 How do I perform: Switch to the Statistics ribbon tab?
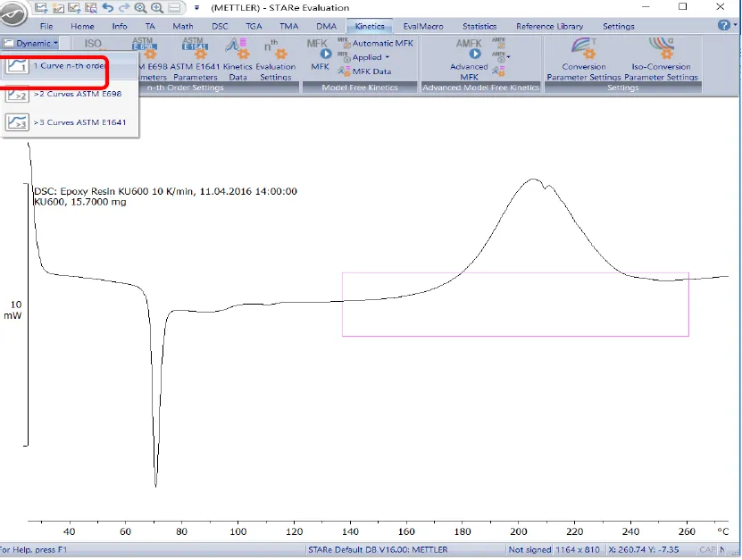tap(479, 26)
